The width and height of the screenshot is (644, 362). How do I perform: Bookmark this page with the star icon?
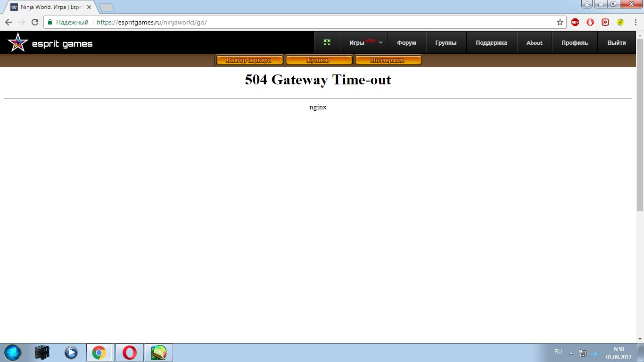pyautogui.click(x=560, y=22)
